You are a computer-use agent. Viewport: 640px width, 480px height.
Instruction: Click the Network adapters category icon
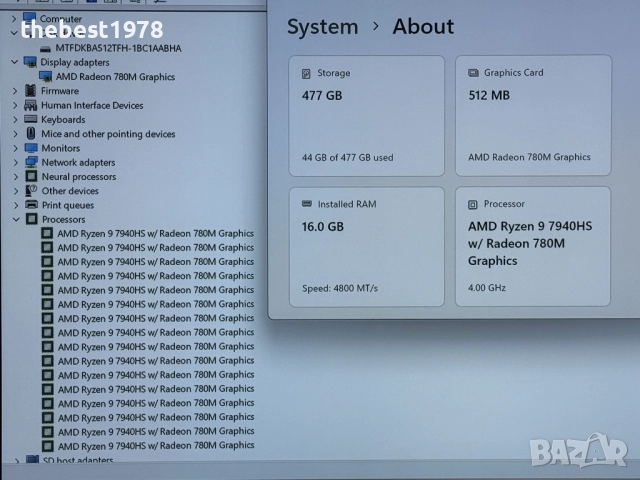[x=31, y=162]
